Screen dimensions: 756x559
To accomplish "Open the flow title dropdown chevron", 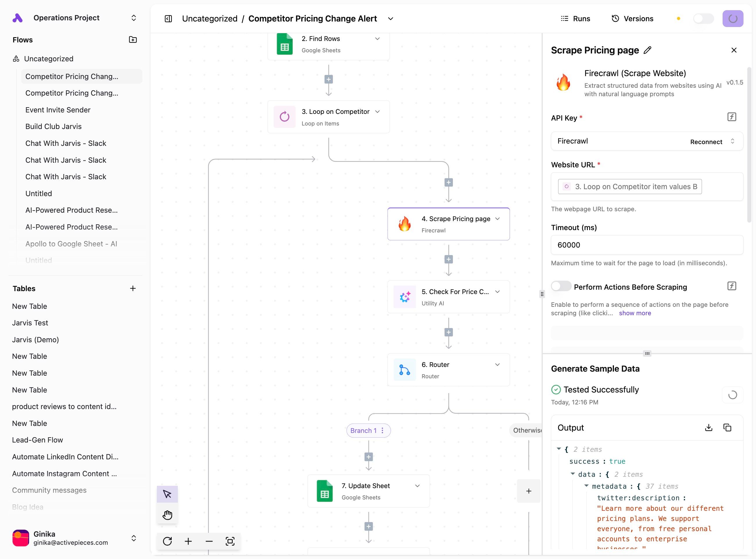I will pyautogui.click(x=390, y=19).
